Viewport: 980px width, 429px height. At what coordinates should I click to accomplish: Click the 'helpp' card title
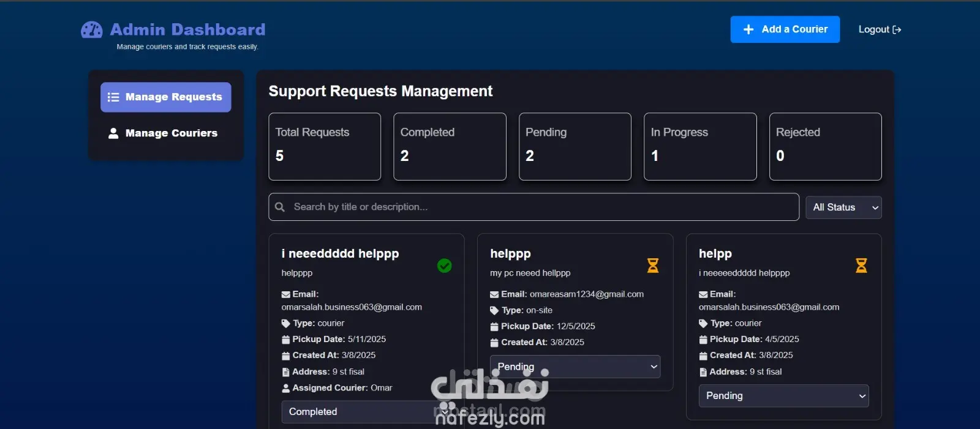click(715, 253)
